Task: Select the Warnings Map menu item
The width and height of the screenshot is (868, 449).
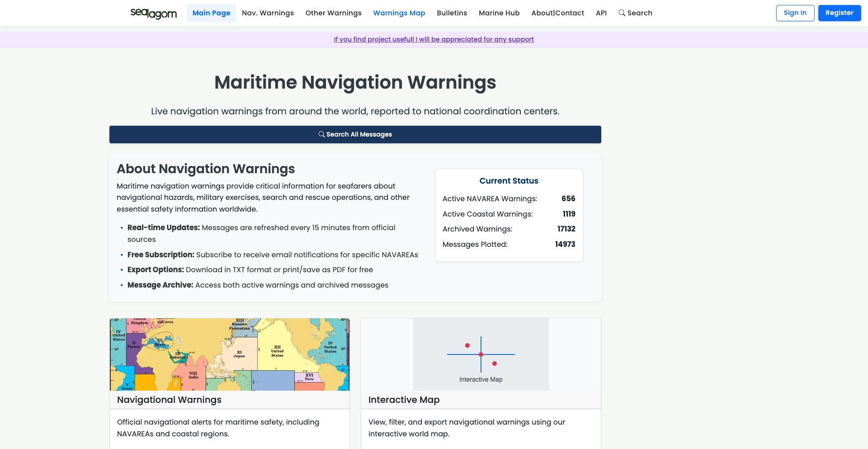Action: tap(399, 13)
